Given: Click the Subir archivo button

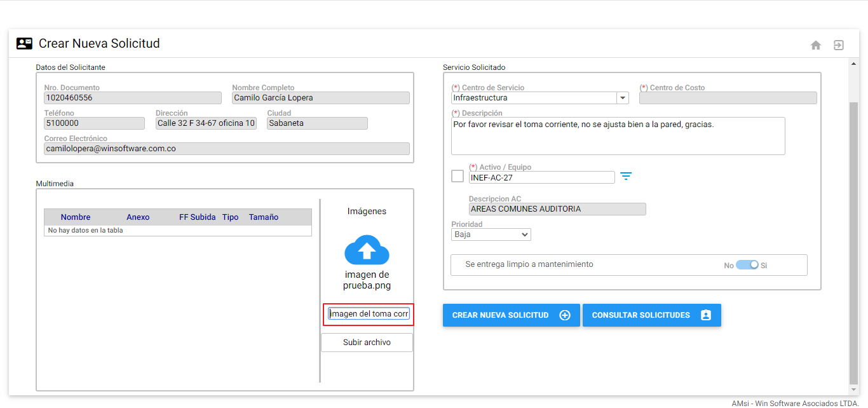Looking at the screenshot, I should click(x=367, y=343).
